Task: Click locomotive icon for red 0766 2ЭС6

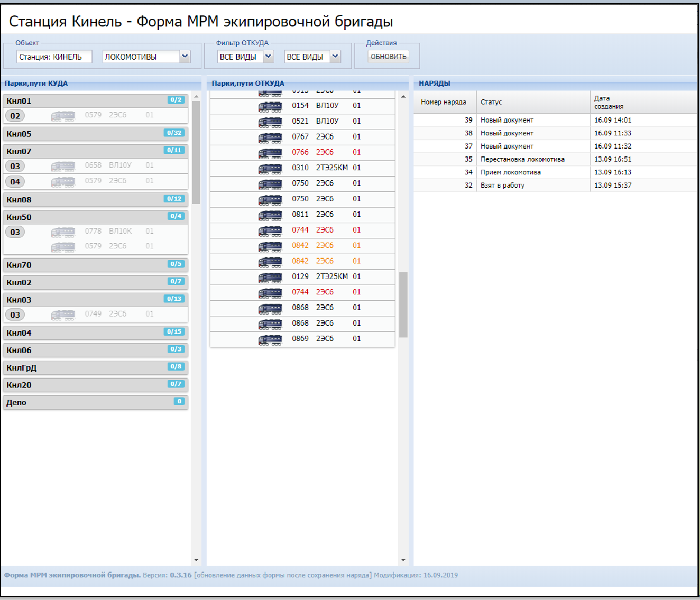Action: point(270,153)
